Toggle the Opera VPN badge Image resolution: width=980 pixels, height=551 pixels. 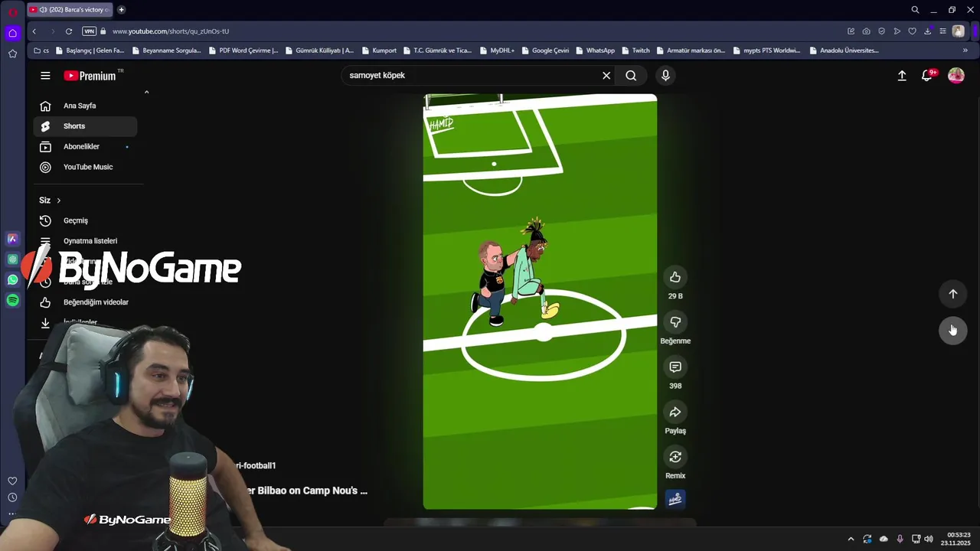pos(89,31)
